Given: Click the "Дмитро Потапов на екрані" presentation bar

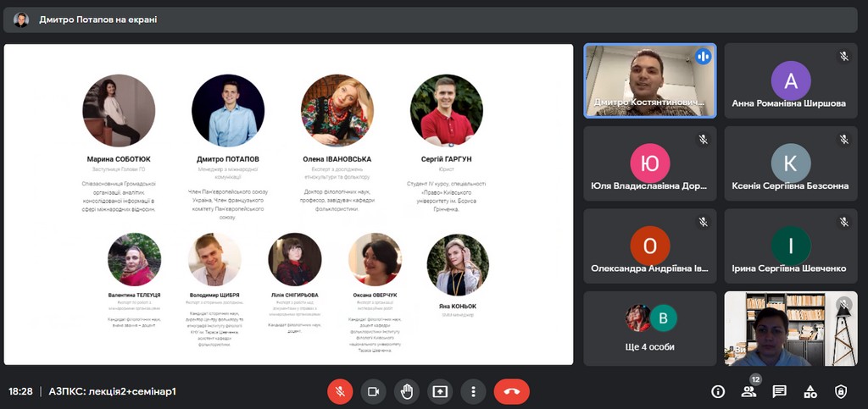Looking at the screenshot, I should 97,19.
